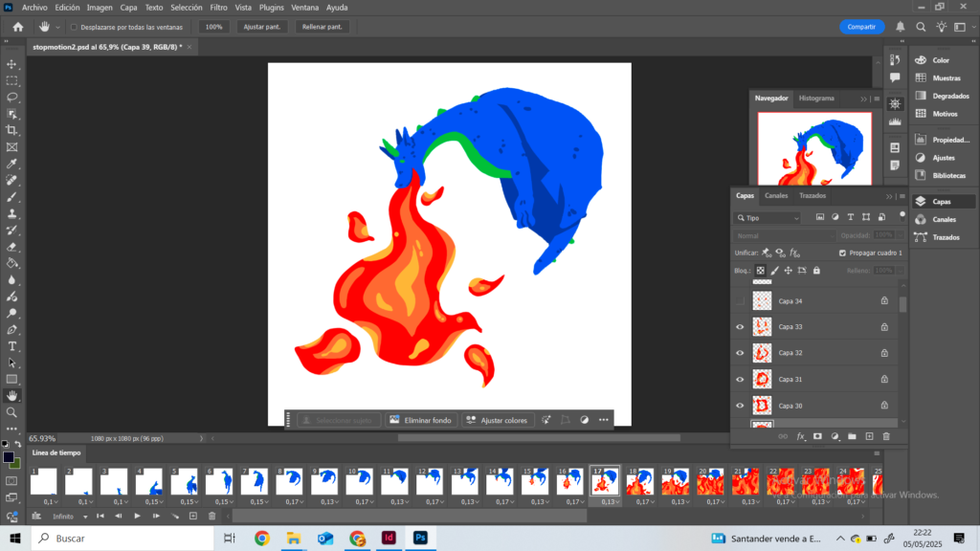Click the Eliminar fondo button

coord(418,420)
